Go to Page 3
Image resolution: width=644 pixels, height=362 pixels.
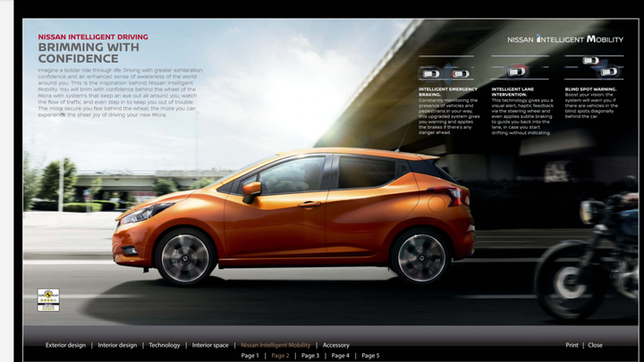tap(310, 356)
